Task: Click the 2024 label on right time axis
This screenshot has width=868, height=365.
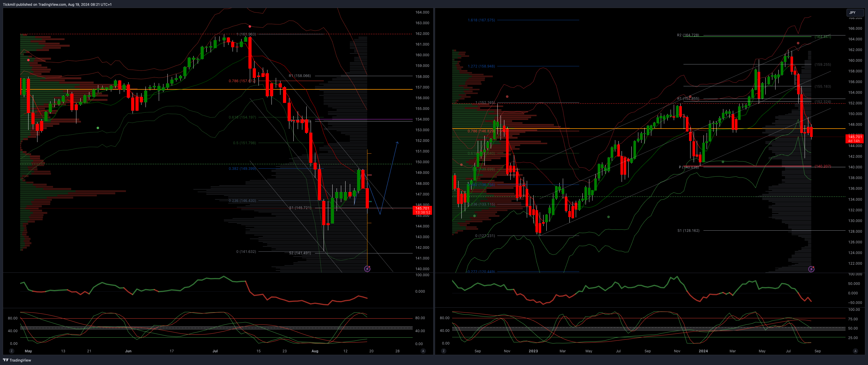Action: click(x=703, y=351)
